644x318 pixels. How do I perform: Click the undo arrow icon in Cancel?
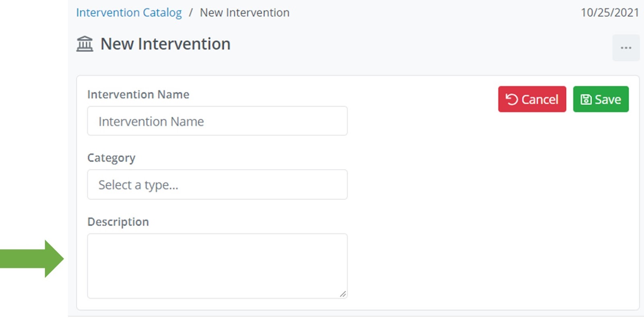click(x=512, y=99)
